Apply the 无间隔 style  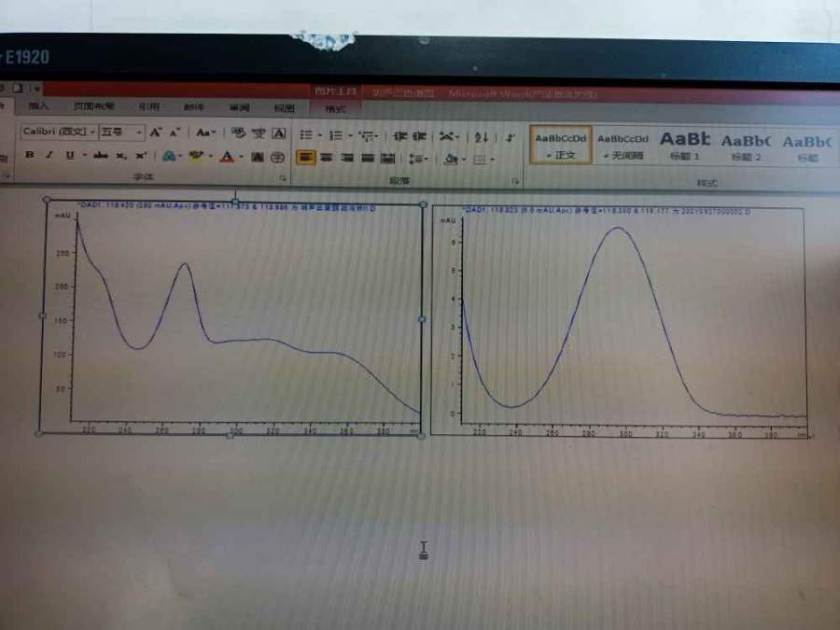[x=623, y=147]
